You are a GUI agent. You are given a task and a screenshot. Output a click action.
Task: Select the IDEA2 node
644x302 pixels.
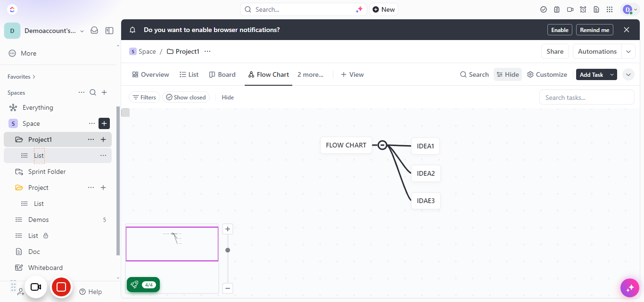(426, 173)
